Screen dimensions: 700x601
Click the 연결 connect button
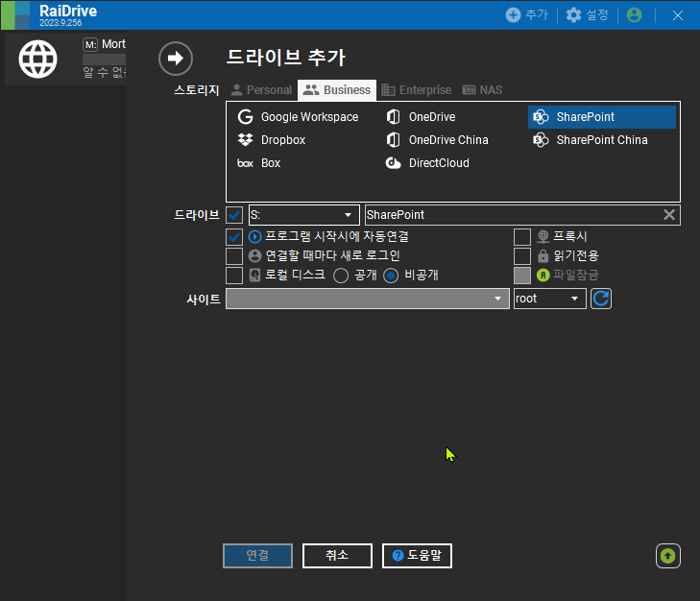pos(257,556)
